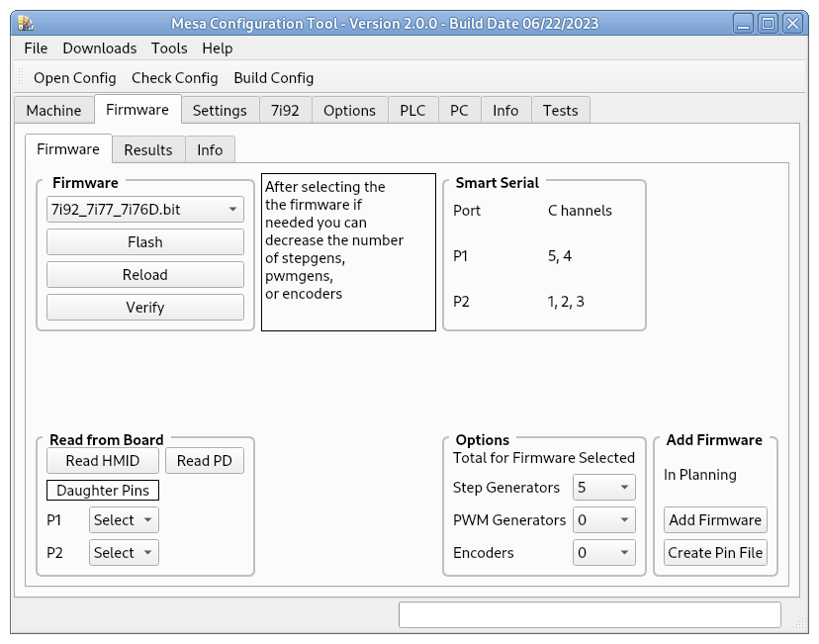819x644 pixels.
Task: Switch to the PC tab
Action: [x=459, y=110]
